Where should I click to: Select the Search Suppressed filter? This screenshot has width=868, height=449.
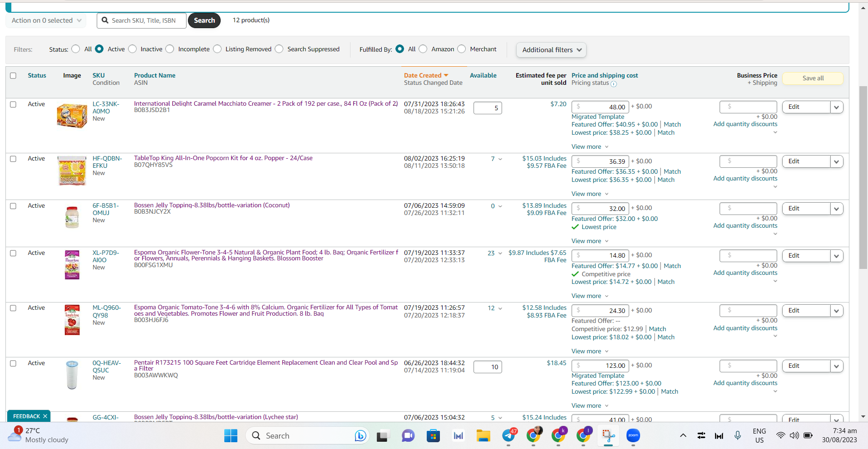pos(279,49)
